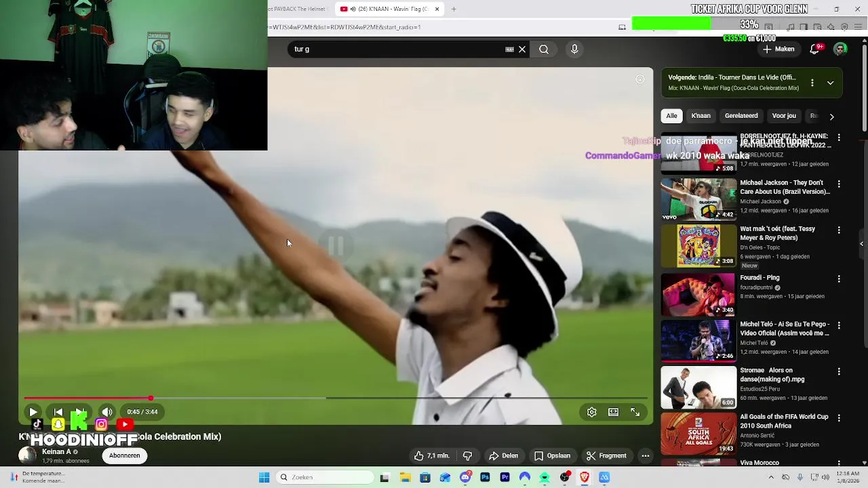Expand hidden system tray icons
Image resolution: width=868 pixels, height=488 pixels.
[771, 477]
